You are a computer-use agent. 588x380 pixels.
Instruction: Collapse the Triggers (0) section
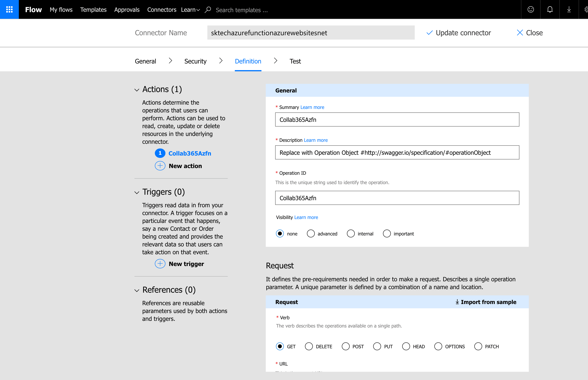point(137,193)
